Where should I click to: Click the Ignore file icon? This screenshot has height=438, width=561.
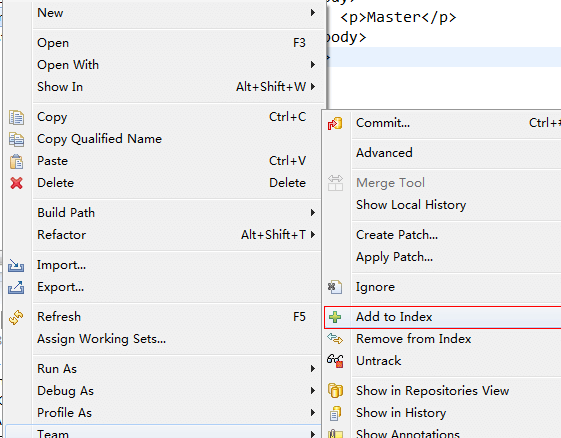pyautogui.click(x=335, y=287)
